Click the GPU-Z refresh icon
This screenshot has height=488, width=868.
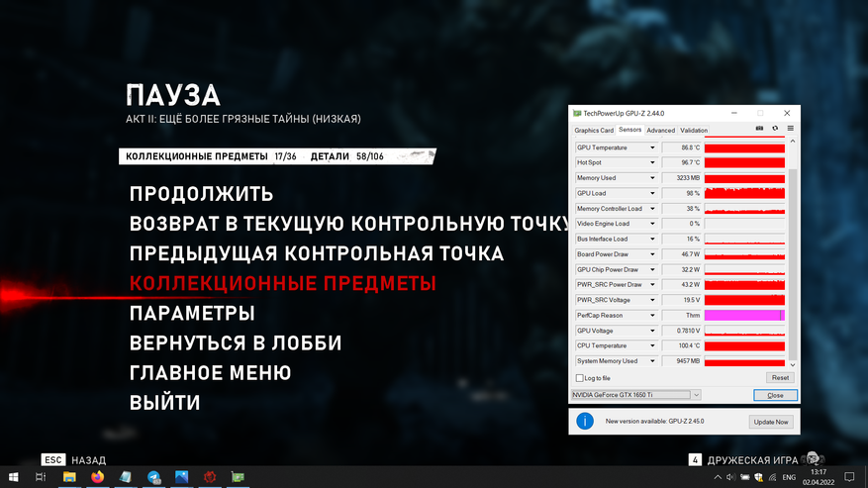[775, 129]
